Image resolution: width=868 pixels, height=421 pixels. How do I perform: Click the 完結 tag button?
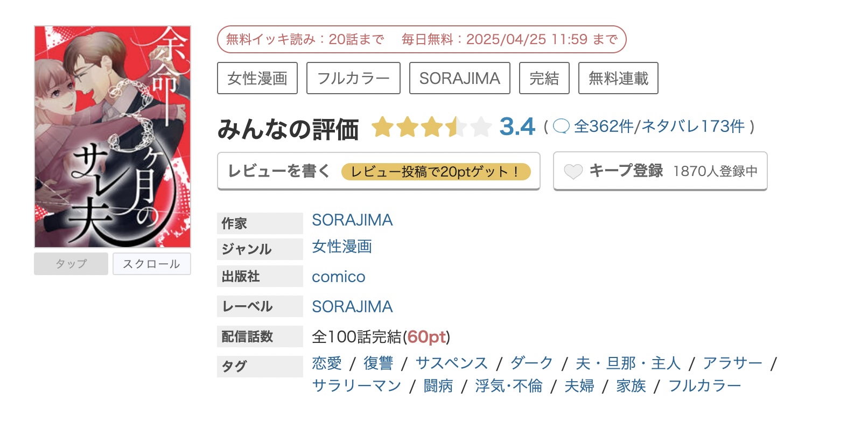coord(544,78)
